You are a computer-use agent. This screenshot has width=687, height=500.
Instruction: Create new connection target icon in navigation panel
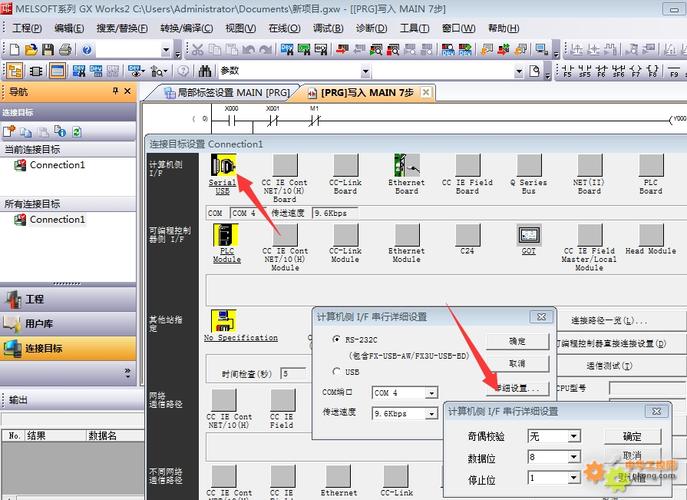point(9,131)
